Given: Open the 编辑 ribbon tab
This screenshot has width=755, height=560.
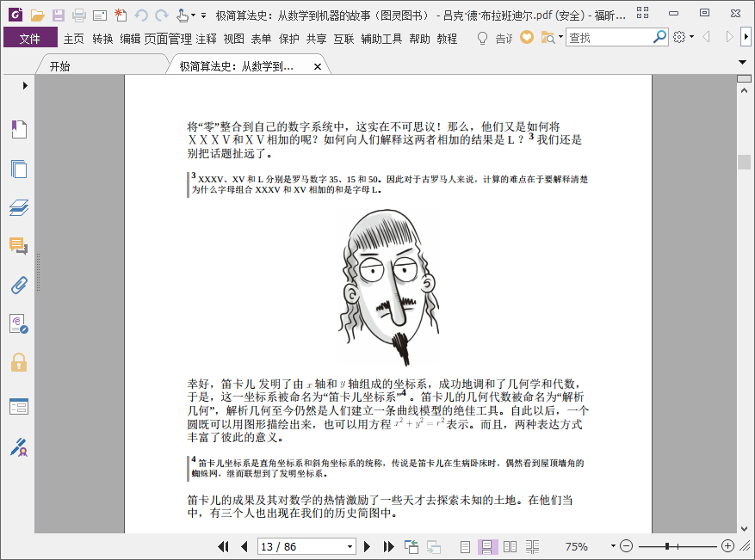Looking at the screenshot, I should click(x=130, y=39).
